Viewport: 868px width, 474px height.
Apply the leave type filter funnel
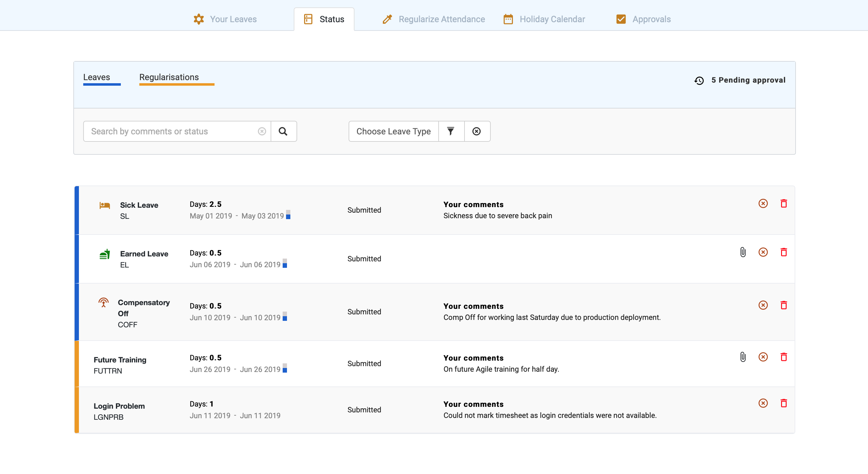451,131
